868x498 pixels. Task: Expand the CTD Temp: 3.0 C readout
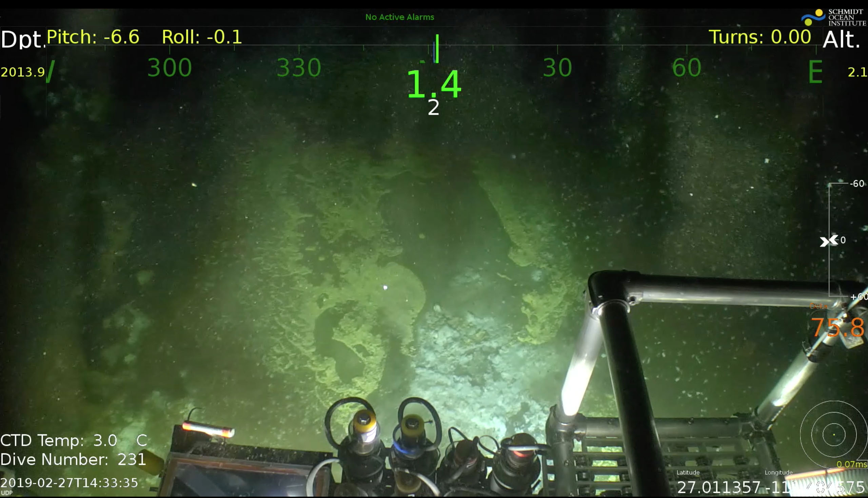[74, 441]
